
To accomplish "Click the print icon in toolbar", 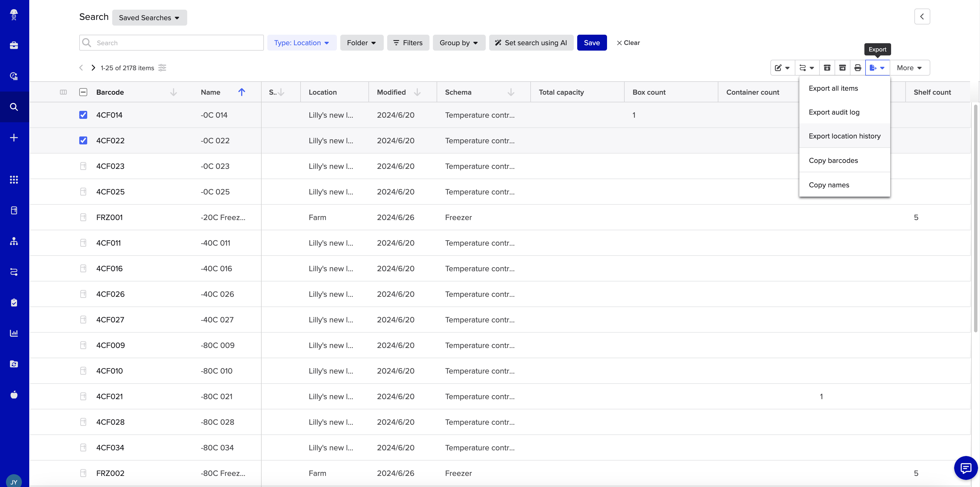I will [x=858, y=68].
